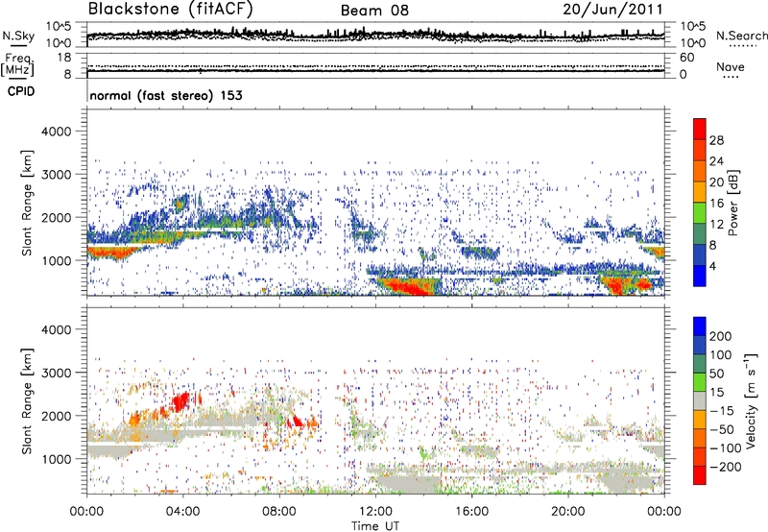
Task: Click the light green segment of Power colorbar
Action: coord(700,213)
